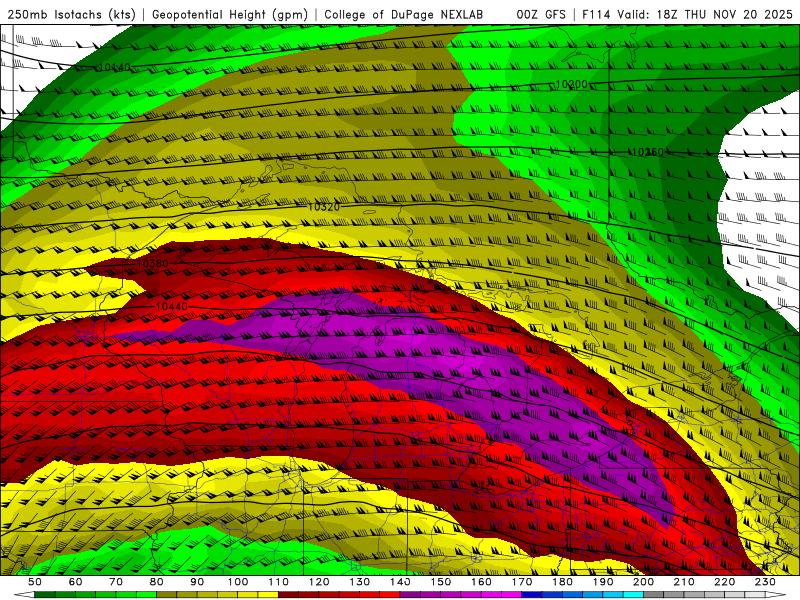
Task: Click the 80 value on the color scale
Action: click(157, 582)
